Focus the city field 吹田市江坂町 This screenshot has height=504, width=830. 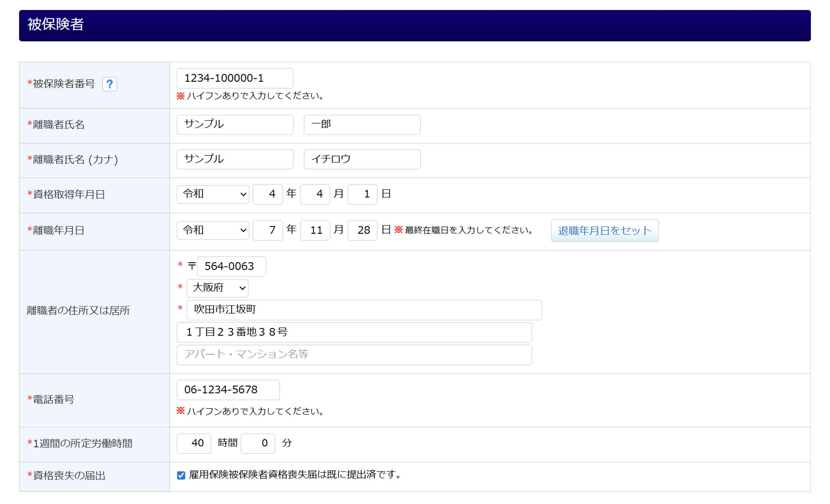[364, 310]
